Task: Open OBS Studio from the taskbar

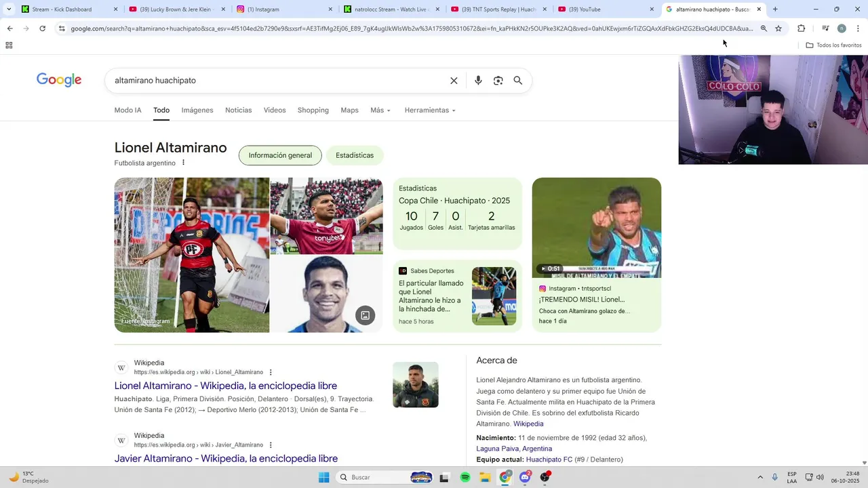Action: 545,477
